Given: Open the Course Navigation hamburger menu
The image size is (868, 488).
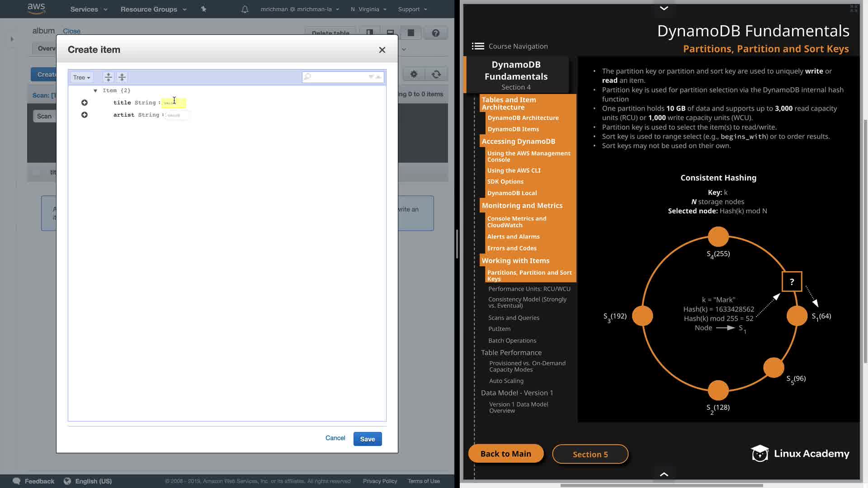Looking at the screenshot, I should click(x=478, y=46).
